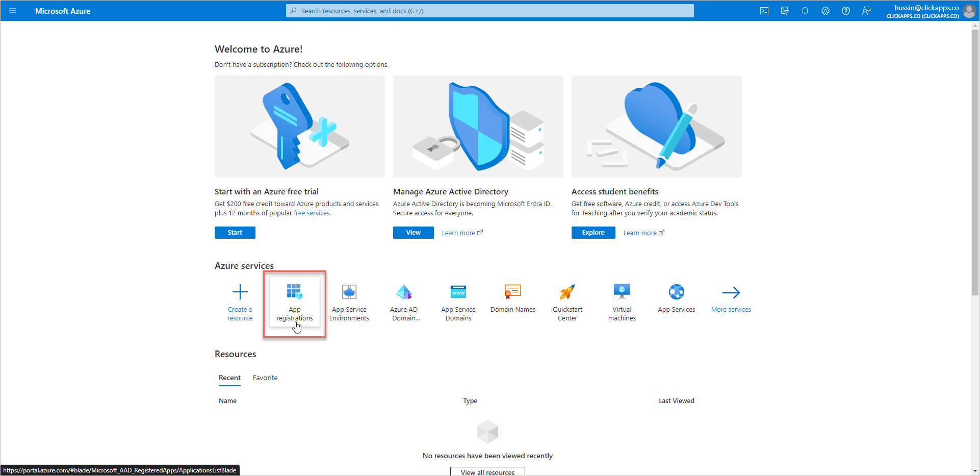
Task: Click the Explore student benefits button
Action: tap(593, 233)
